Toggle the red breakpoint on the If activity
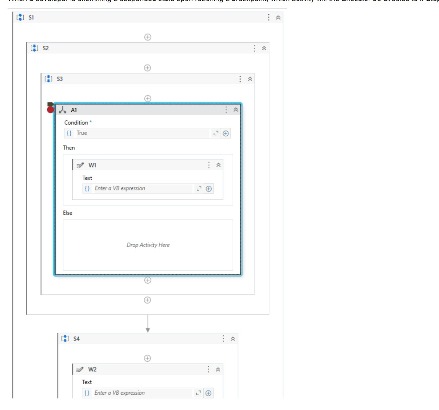The image size is (439, 410). [x=50, y=109]
